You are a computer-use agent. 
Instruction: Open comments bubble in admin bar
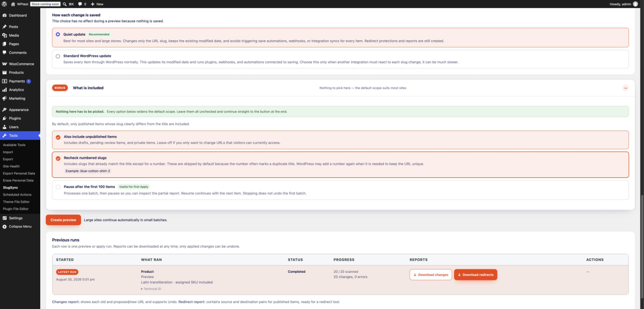coord(79,4)
